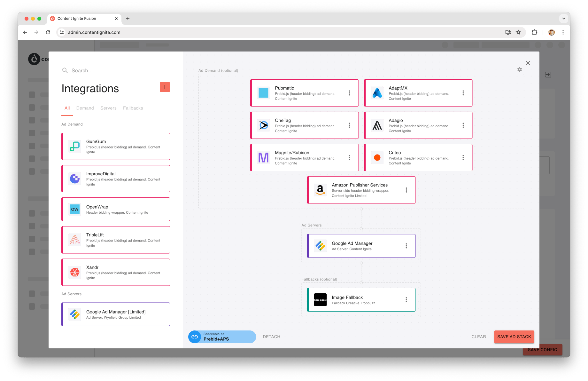Switch to the Servers tab
This screenshot has height=381, width=588.
[108, 108]
